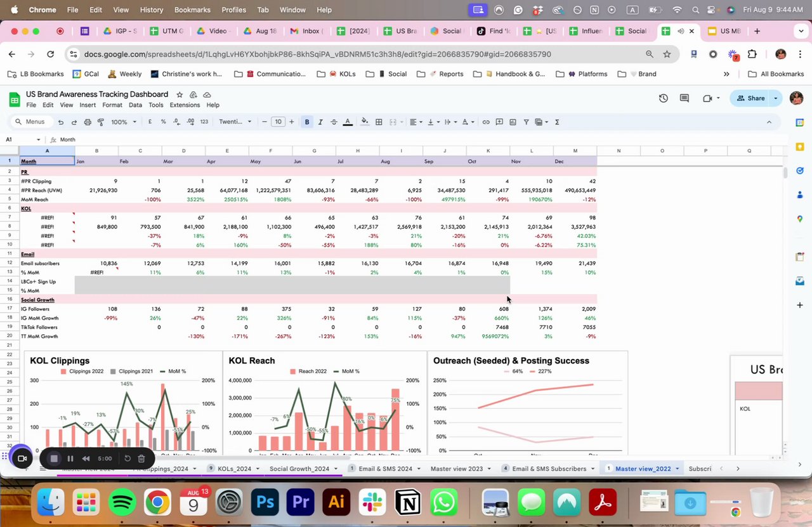812x527 pixels.
Task: Decrease the number of decimal places
Action: click(x=176, y=122)
